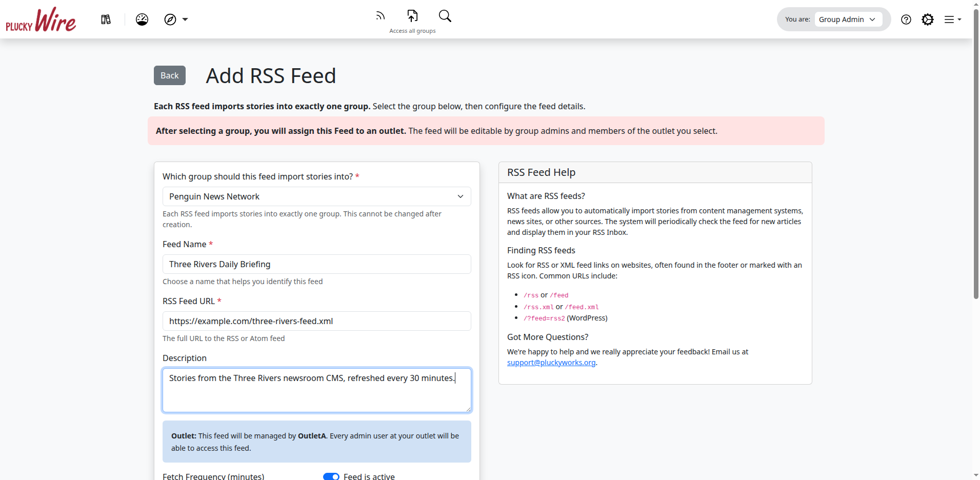
Task: Toggle the Feed is active switch
Action: pos(331,476)
